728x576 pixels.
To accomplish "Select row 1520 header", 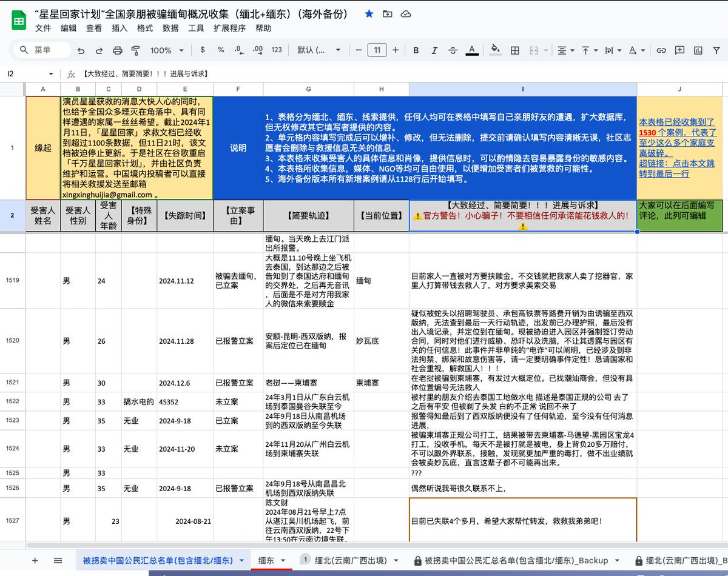I will tap(12, 341).
